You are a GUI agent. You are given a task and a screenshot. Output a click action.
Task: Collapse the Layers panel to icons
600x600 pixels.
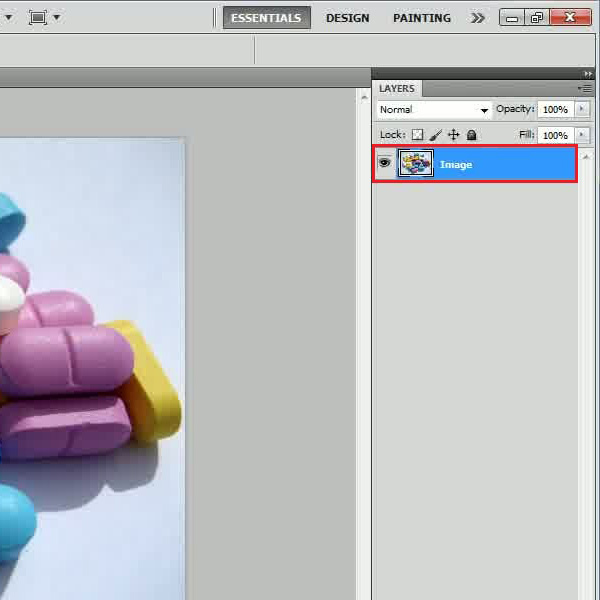click(x=588, y=73)
